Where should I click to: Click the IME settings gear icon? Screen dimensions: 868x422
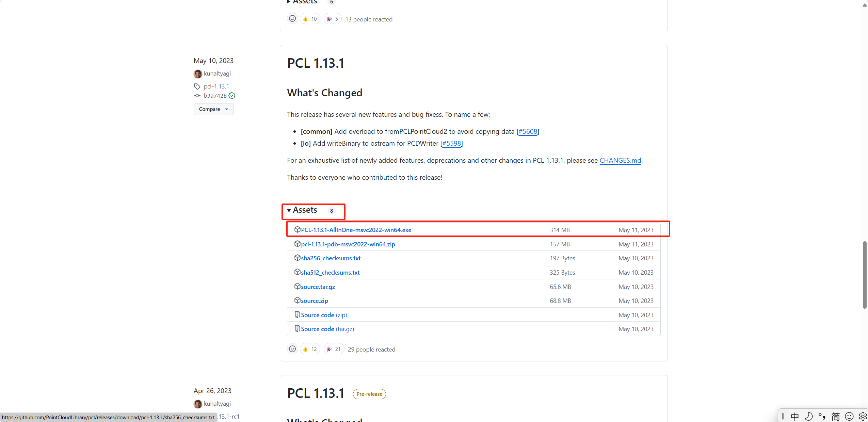(x=863, y=416)
